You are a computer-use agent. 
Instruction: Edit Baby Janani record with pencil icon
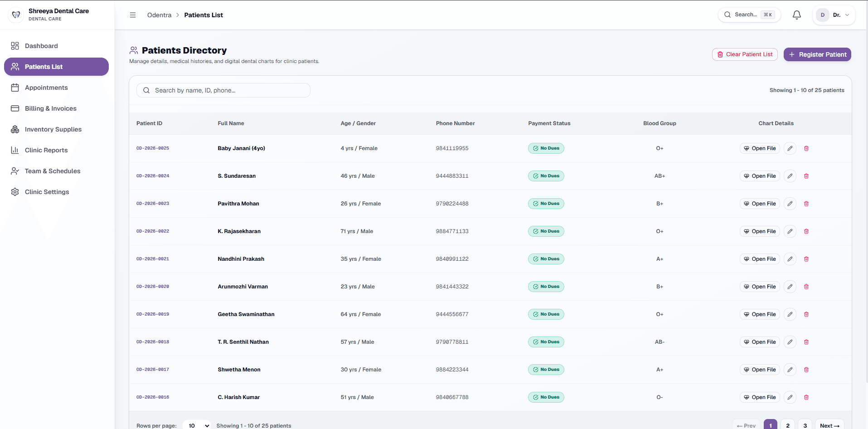pyautogui.click(x=790, y=148)
